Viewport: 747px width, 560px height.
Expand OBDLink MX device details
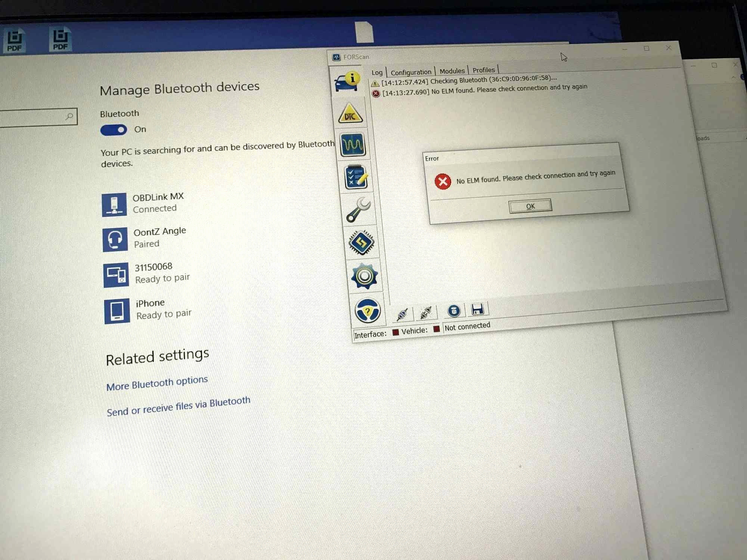(159, 202)
